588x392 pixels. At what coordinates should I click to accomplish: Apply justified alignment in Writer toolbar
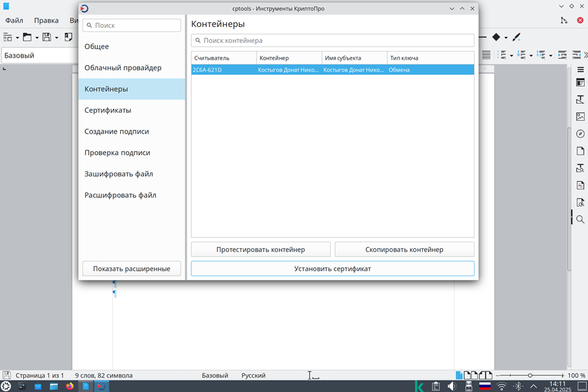pyautogui.click(x=487, y=55)
